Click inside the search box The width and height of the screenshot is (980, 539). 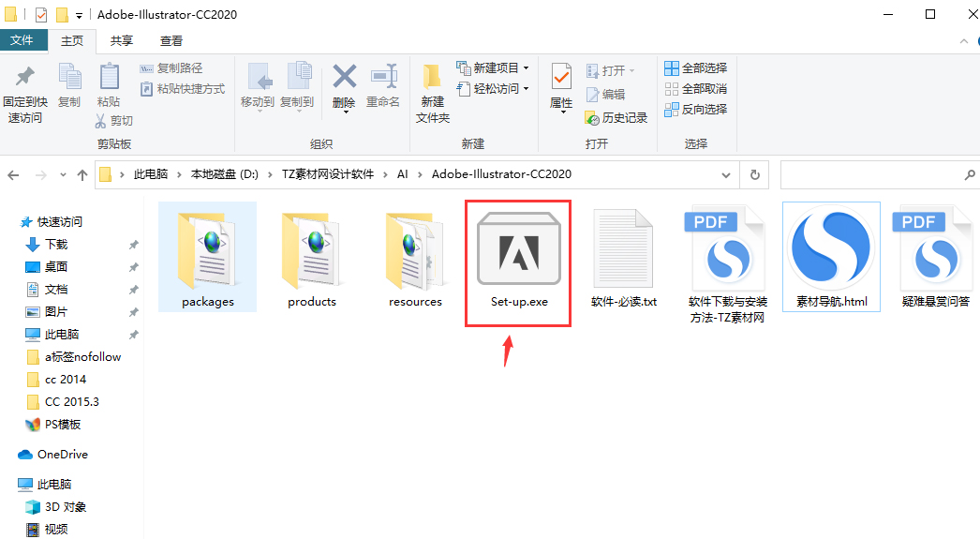(878, 175)
